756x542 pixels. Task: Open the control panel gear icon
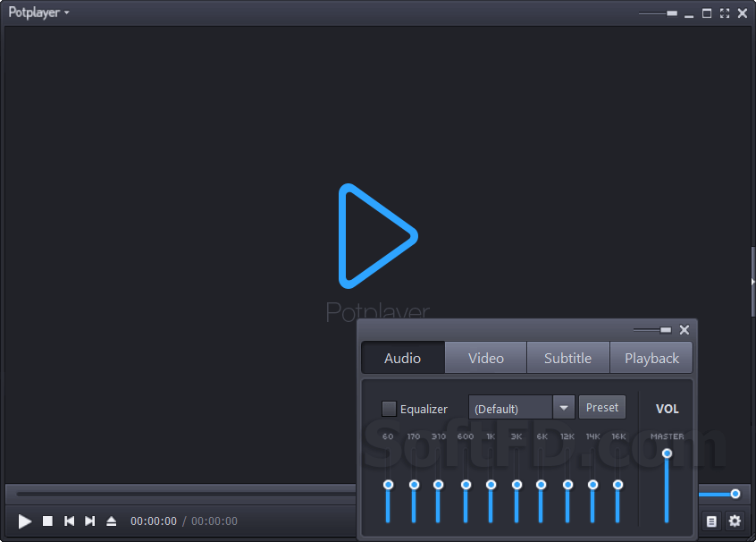click(735, 521)
